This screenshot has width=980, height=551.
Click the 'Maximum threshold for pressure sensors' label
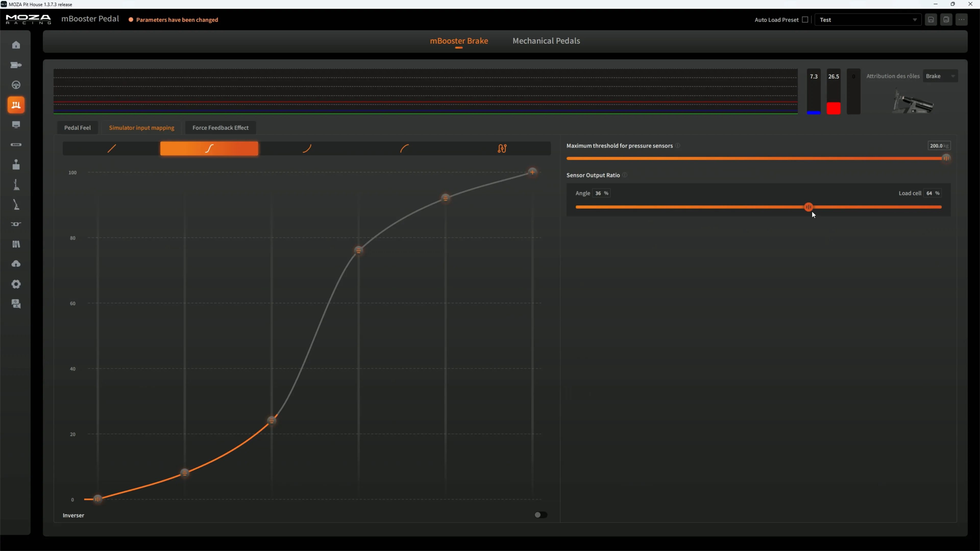[619, 146]
